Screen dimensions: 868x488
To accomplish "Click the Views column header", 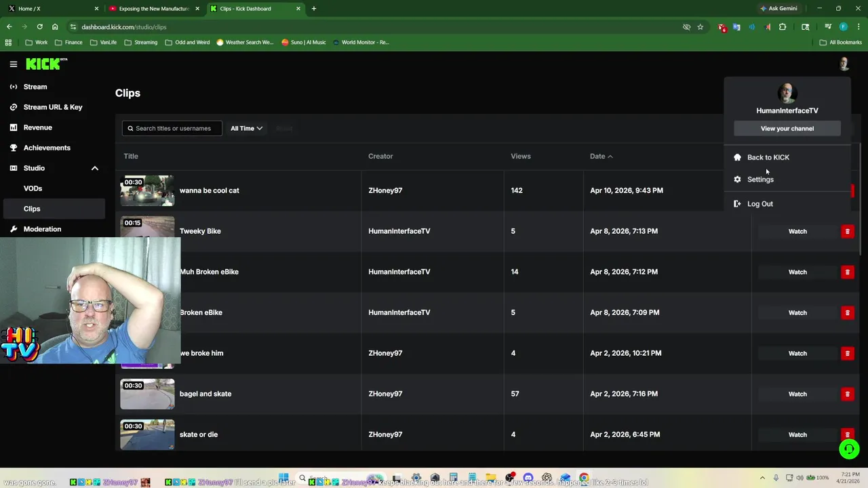I will (521, 157).
